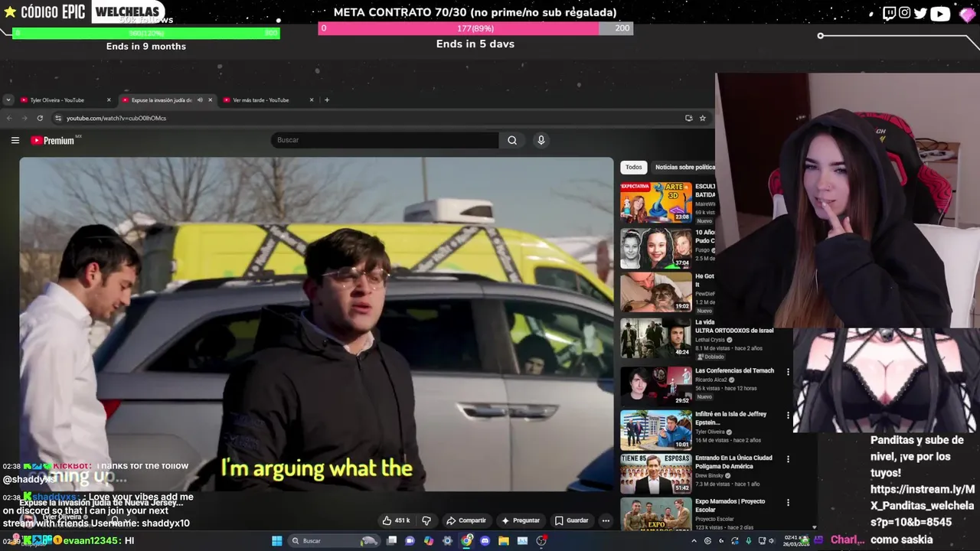The image size is (980, 551).
Task: Click the Preguntar button
Action: click(x=520, y=520)
